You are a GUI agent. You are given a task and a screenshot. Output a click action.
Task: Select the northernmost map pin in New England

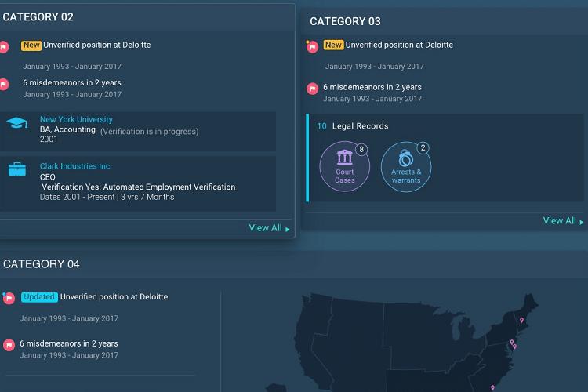(x=521, y=321)
